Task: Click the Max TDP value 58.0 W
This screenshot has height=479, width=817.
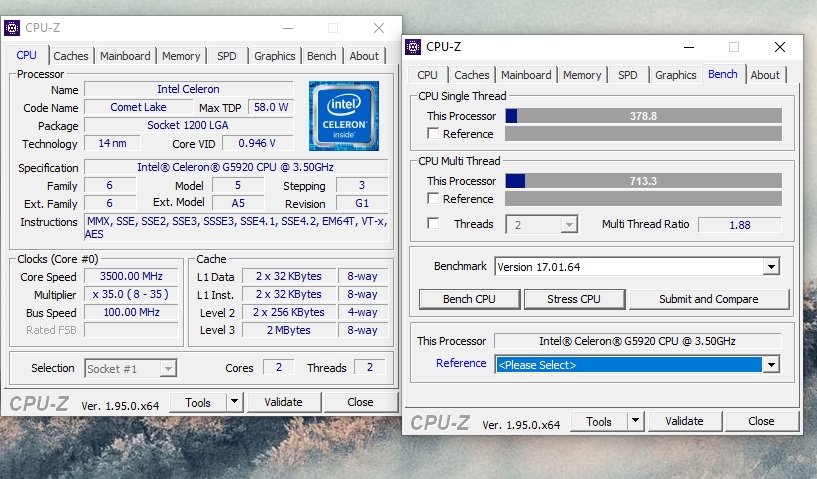Action: tap(271, 107)
